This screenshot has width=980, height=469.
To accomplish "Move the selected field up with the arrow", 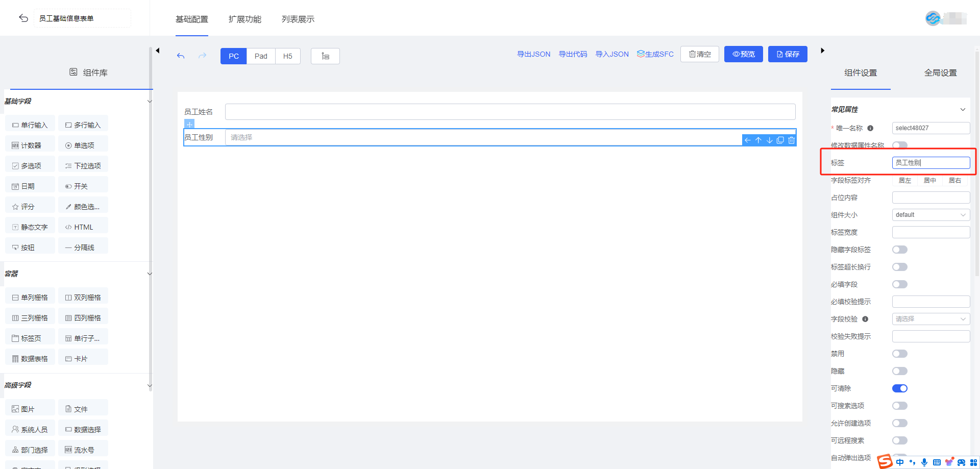I will click(758, 140).
